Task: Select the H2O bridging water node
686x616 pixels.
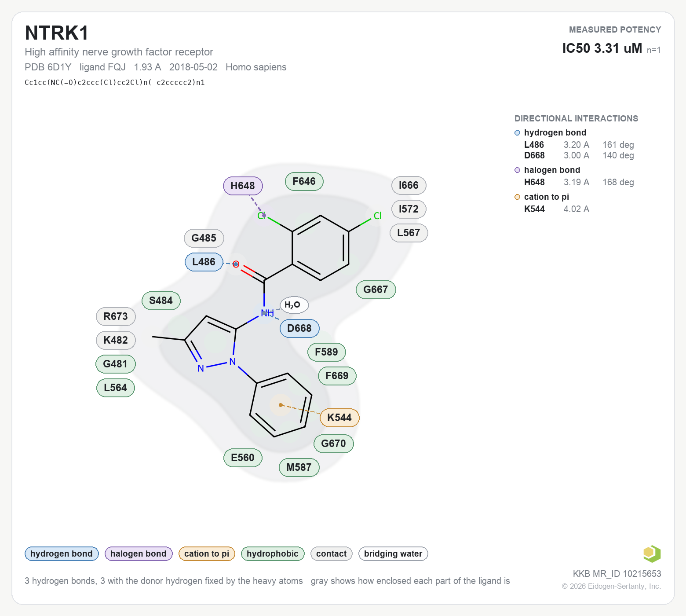Action: pyautogui.click(x=294, y=305)
